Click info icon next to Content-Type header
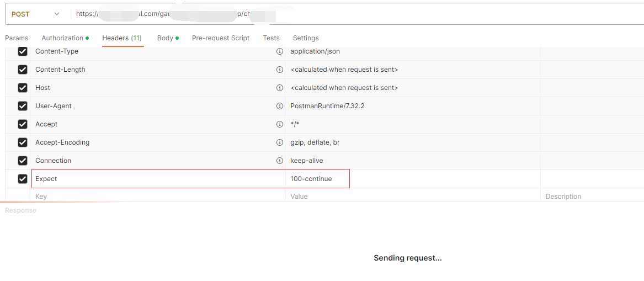The height and width of the screenshot is (281, 644). coord(279,51)
